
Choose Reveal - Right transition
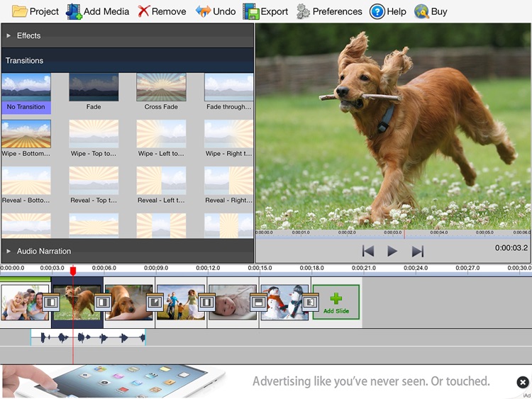pyautogui.click(x=228, y=186)
